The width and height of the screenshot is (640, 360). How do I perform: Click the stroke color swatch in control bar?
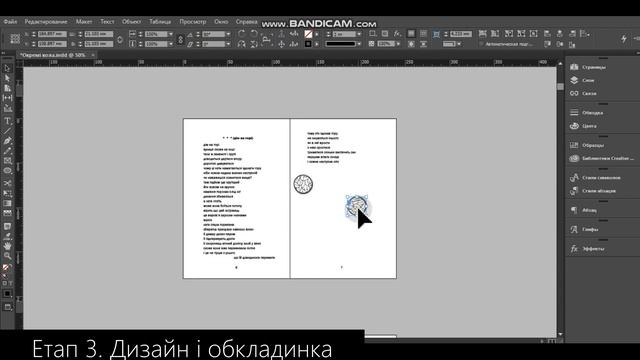click(308, 44)
